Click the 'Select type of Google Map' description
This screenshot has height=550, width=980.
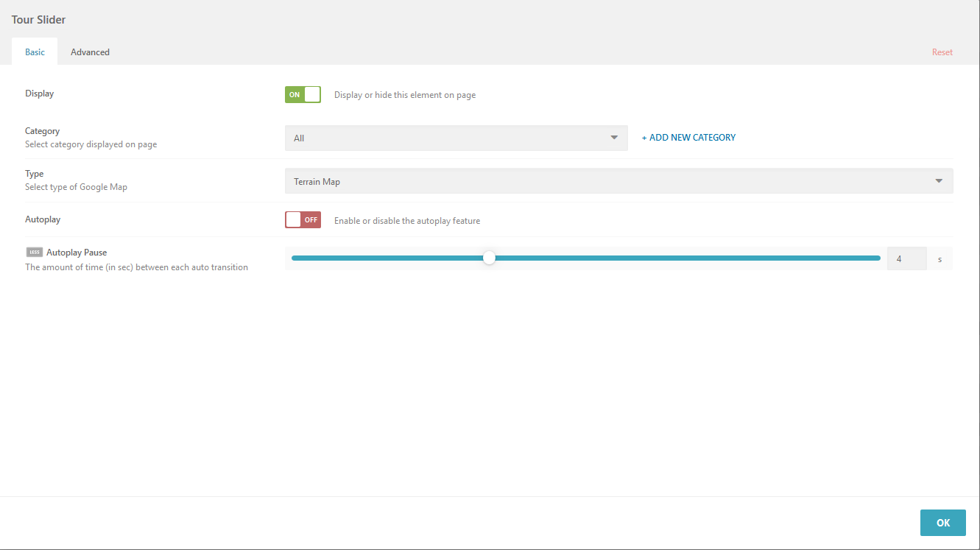[x=76, y=187]
